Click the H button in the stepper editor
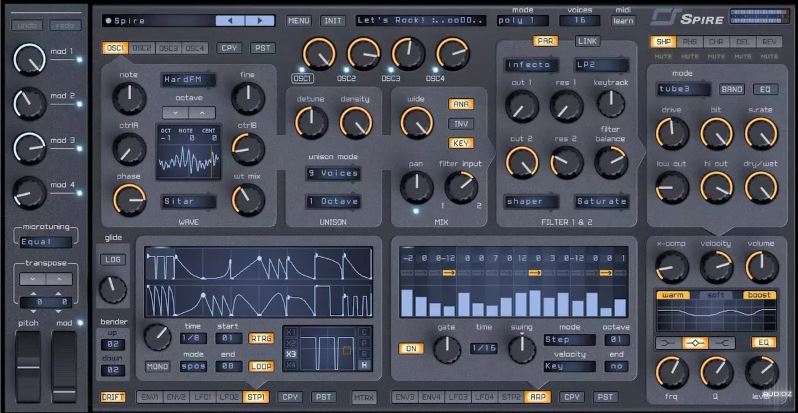 365,365
